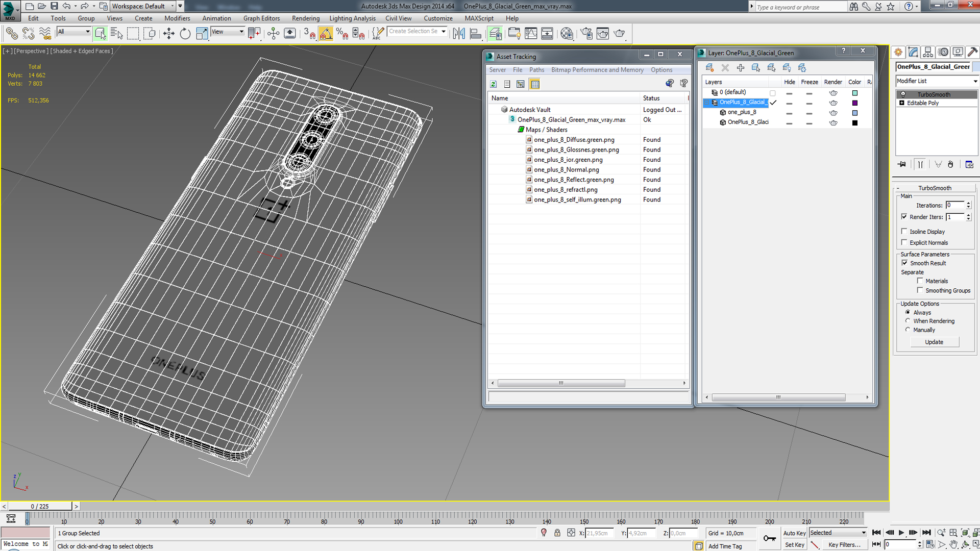This screenshot has height=551, width=980.
Task: Select When Rendering update option
Action: tap(908, 321)
